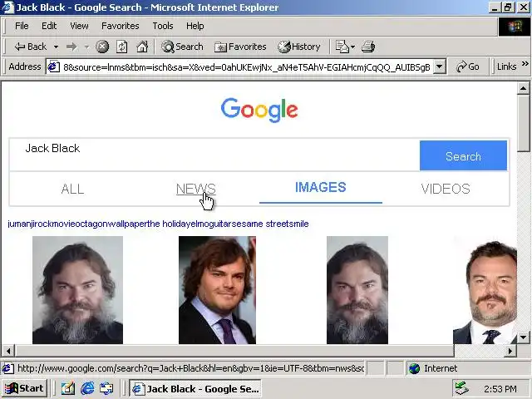Click the jumanji suggestion link

click(x=20, y=224)
